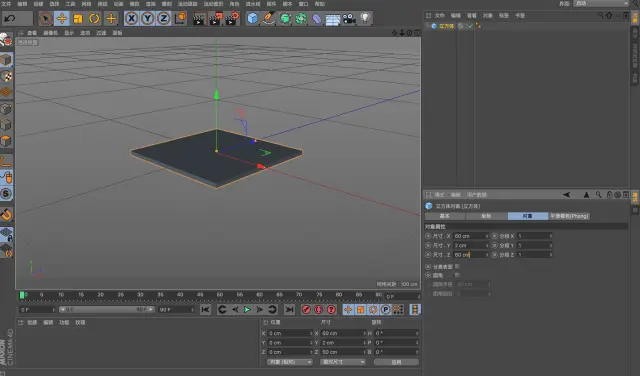This screenshot has height=376, width=640.
Task: Click the red Record keyframe button
Action: [306, 310]
